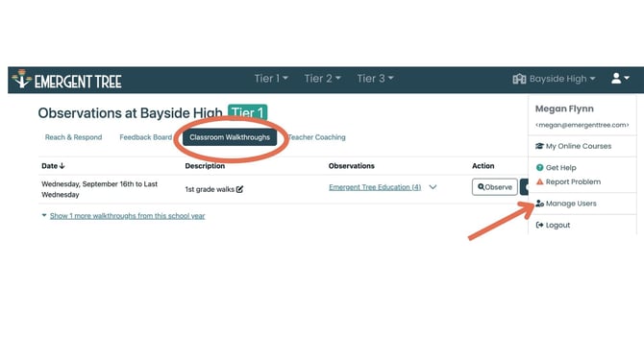Open the Tier 1 dropdown menu
The height and width of the screenshot is (361, 644).
(x=271, y=79)
